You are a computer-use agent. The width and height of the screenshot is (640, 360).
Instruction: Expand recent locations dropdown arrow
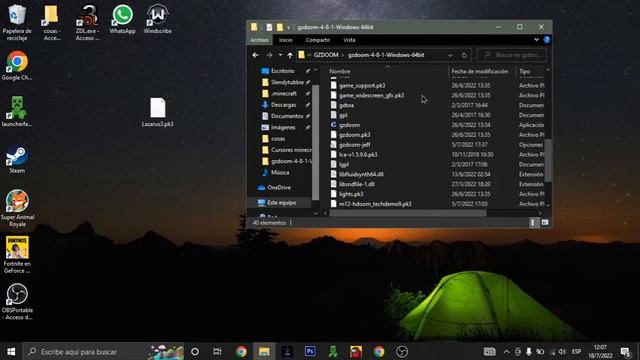tap(280, 55)
